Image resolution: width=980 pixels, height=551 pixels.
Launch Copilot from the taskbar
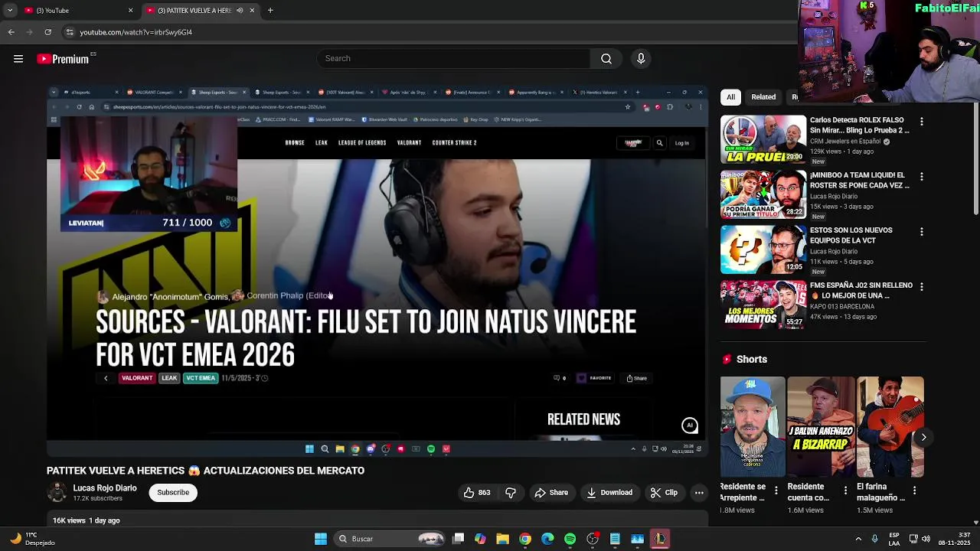[480, 539]
